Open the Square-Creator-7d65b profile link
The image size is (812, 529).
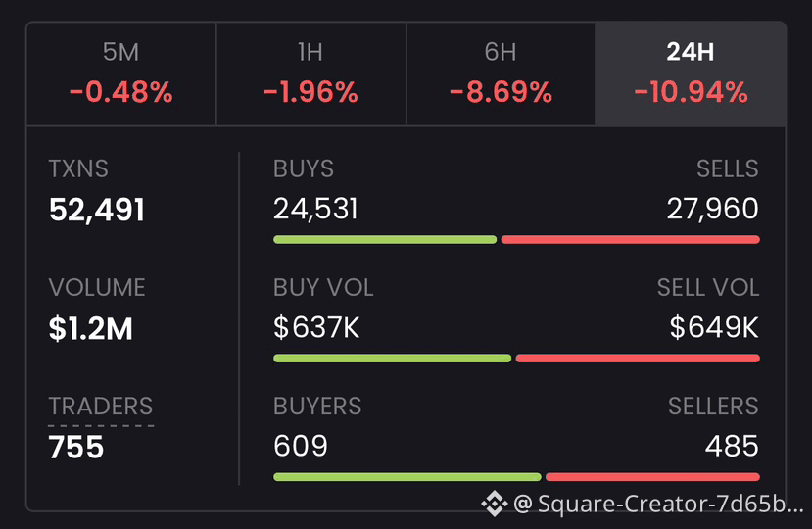coord(658,504)
